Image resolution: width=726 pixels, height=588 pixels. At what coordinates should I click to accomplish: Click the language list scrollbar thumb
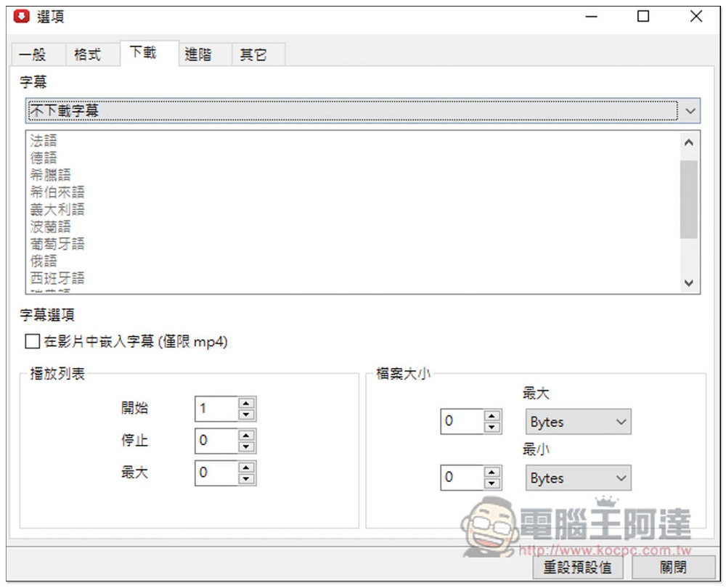(688, 199)
